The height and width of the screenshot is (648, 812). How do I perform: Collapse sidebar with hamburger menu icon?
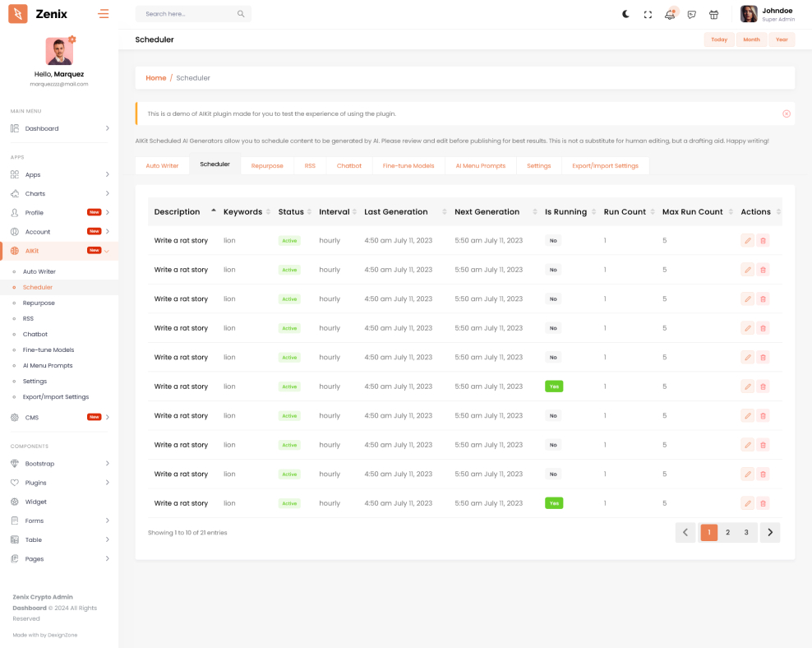click(103, 14)
